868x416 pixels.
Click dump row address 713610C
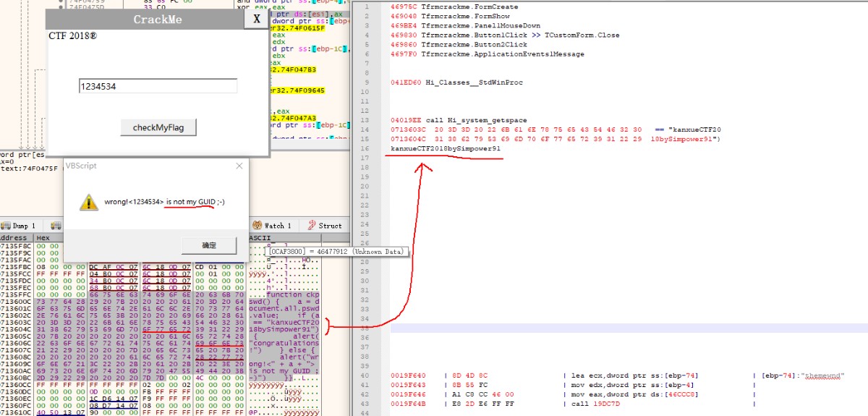pyautogui.click(x=15, y=412)
